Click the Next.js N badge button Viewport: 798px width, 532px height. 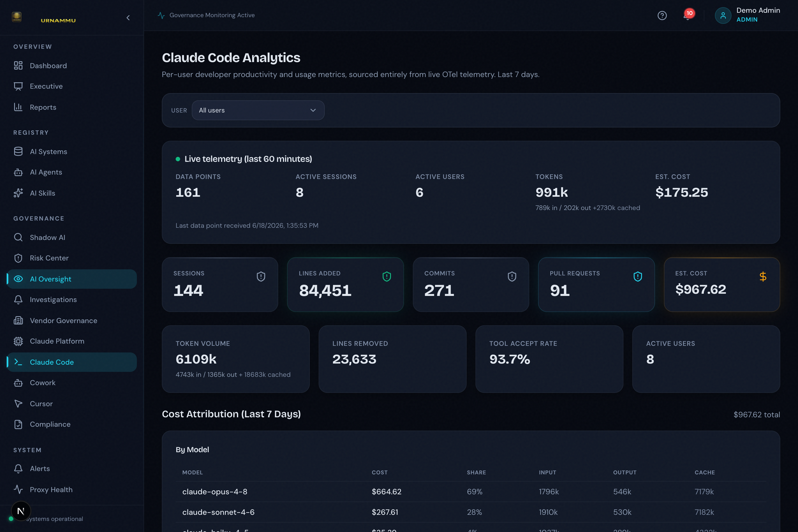[x=21, y=511]
